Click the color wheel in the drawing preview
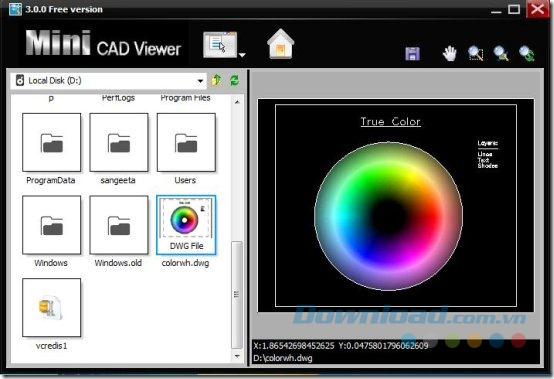Image resolution: width=554 pixels, height=379 pixels. 388,216
